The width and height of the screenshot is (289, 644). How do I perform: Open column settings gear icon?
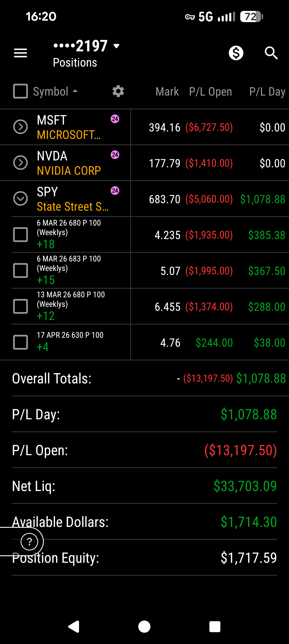point(118,91)
